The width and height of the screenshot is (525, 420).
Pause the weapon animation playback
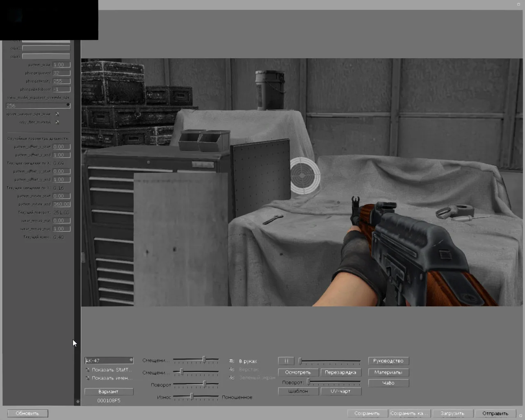(x=286, y=361)
